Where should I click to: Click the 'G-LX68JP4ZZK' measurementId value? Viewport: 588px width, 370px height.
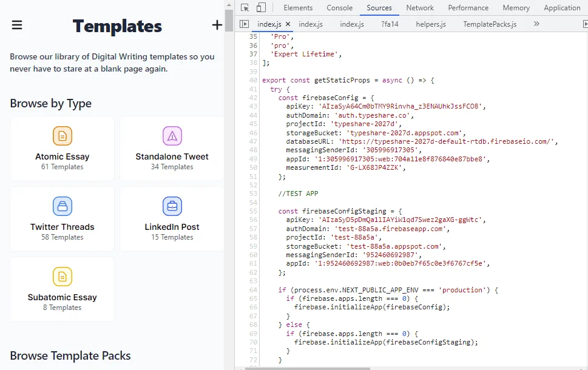coord(376,167)
